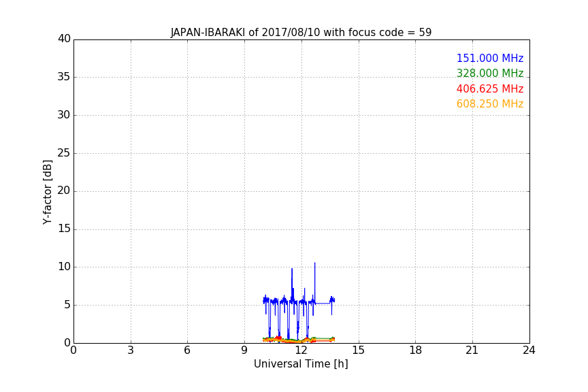Click the x-axis tick label 24
The image size is (588, 392).
pos(529,350)
